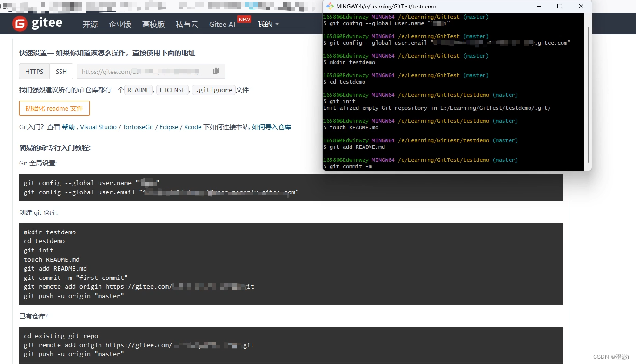Viewport: 636px width, 364px height.
Task: Click the Git 全局设置 label
Action: click(38, 163)
